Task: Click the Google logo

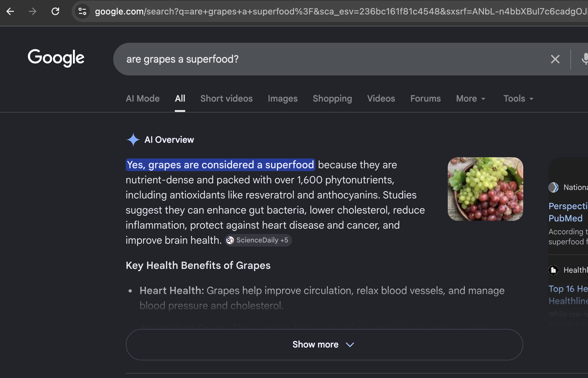Action: [x=56, y=58]
